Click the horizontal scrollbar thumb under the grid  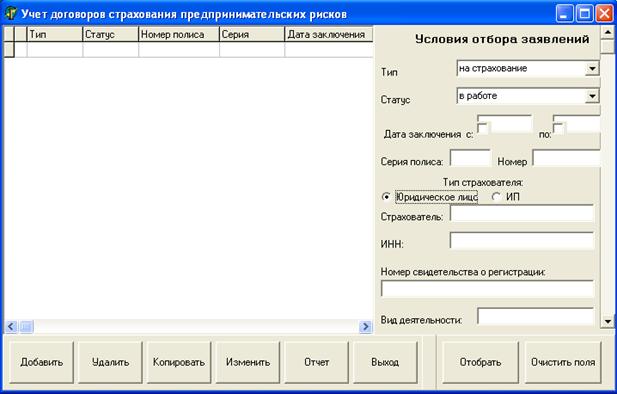(x=27, y=326)
